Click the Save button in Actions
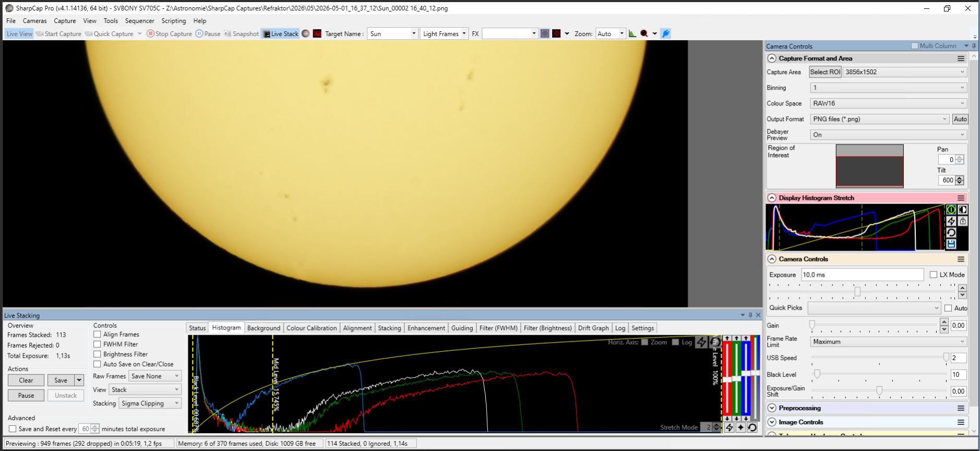The height and width of the screenshot is (451, 980). pos(61,381)
